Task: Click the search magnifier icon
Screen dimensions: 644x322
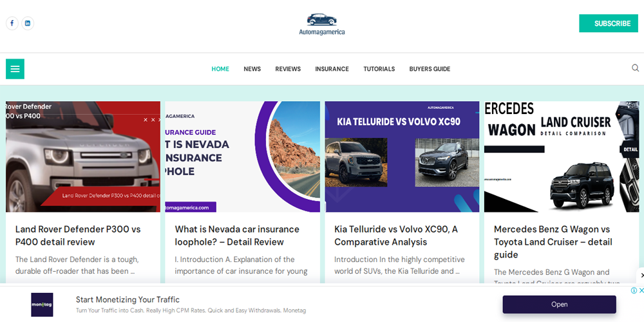Action: point(635,68)
